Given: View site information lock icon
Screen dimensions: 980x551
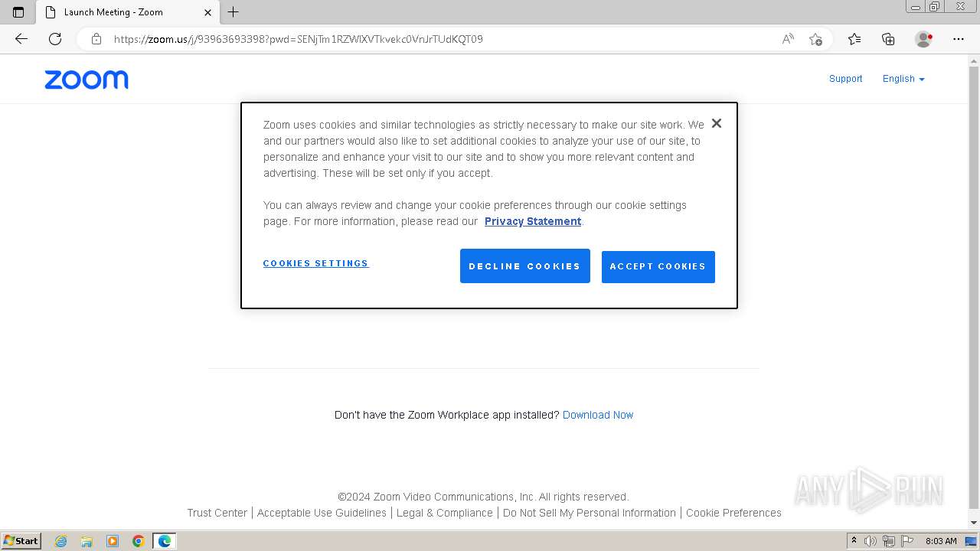Looking at the screenshot, I should point(96,39).
